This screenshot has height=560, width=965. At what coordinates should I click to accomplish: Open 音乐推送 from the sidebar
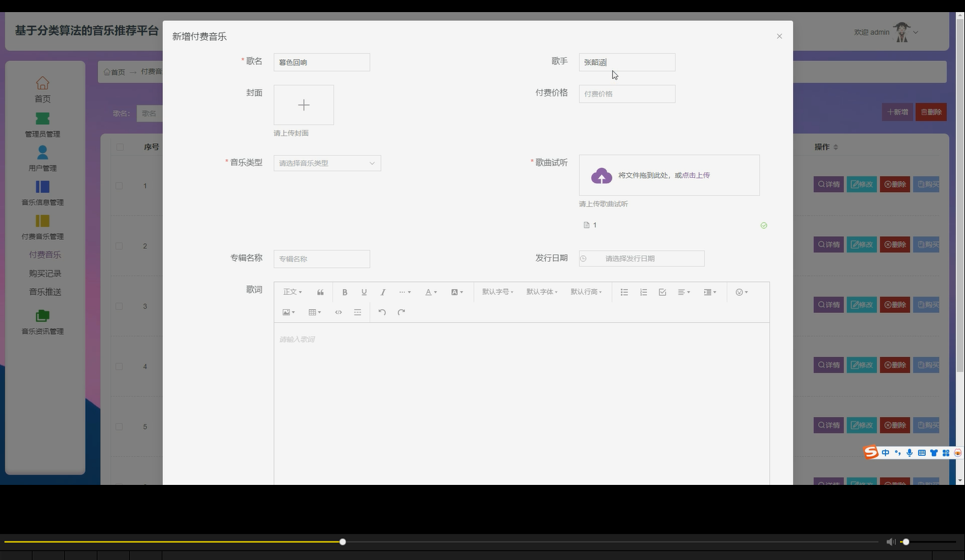pos(45,291)
